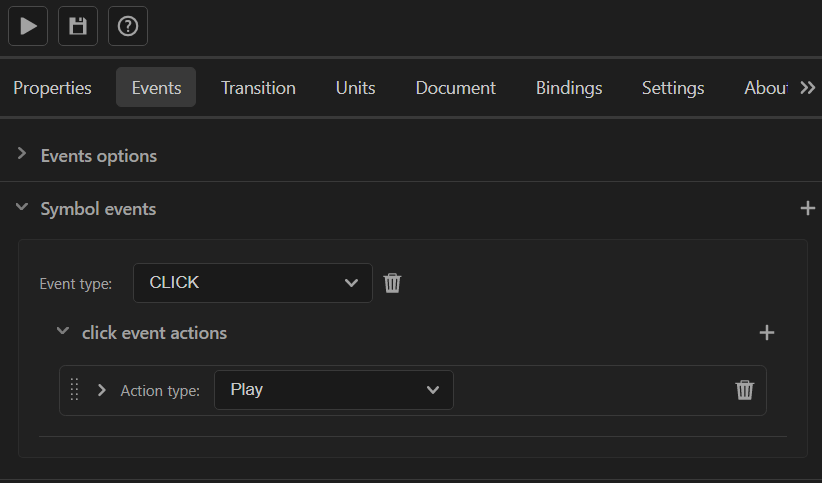The width and height of the screenshot is (822, 483).
Task: Click the Save floppy disk icon
Action: click(78, 26)
